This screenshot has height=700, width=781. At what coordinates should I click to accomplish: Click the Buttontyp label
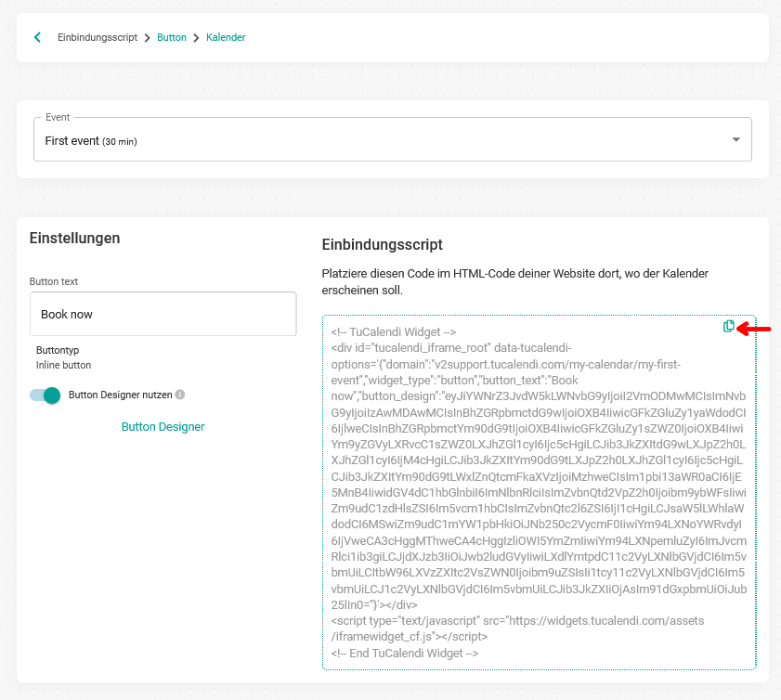[58, 350]
